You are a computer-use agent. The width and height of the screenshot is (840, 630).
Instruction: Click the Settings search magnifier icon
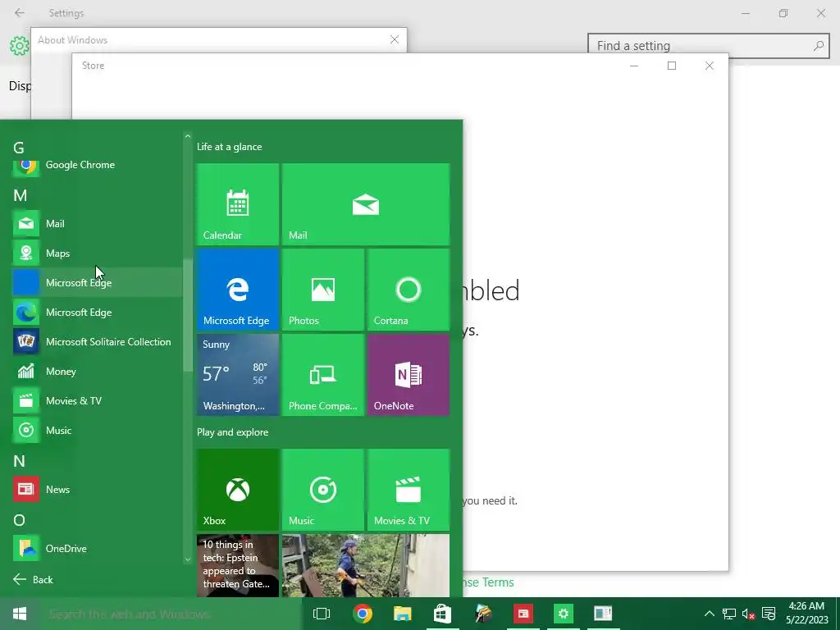click(x=818, y=46)
